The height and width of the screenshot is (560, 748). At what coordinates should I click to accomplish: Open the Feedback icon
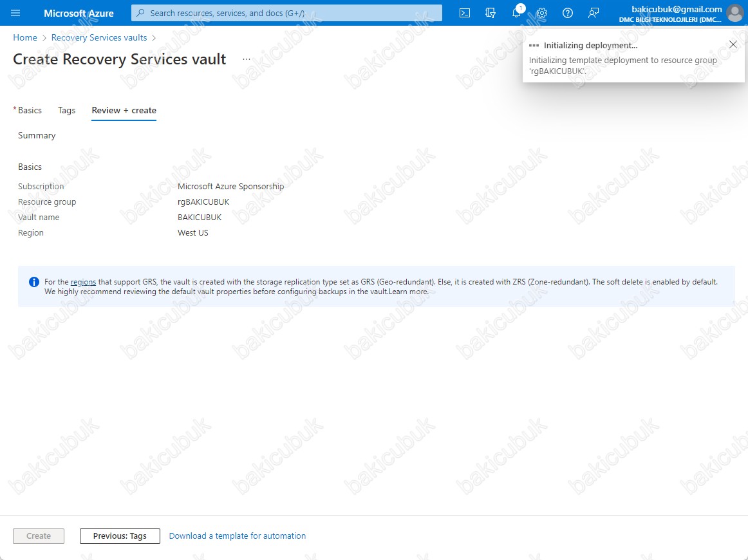click(x=594, y=13)
